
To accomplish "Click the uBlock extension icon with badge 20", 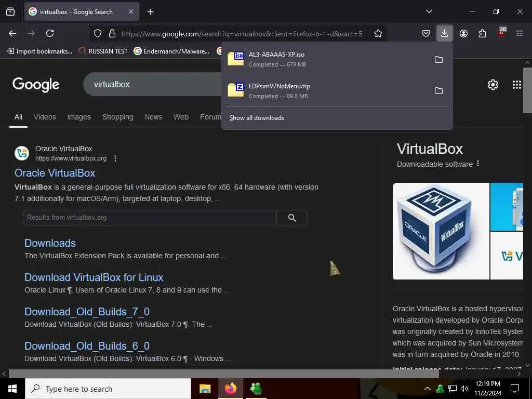I will pyautogui.click(x=501, y=33).
